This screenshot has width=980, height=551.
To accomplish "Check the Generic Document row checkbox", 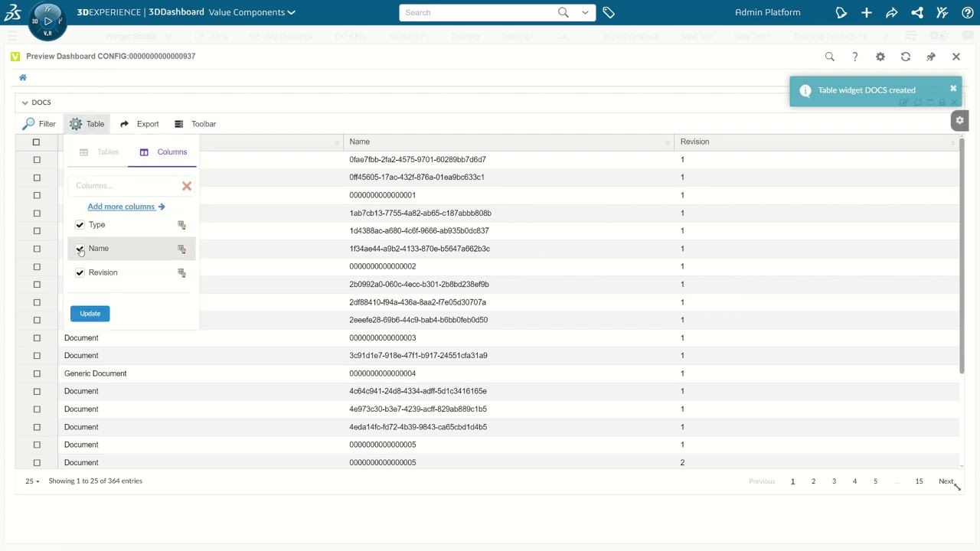I will (36, 373).
